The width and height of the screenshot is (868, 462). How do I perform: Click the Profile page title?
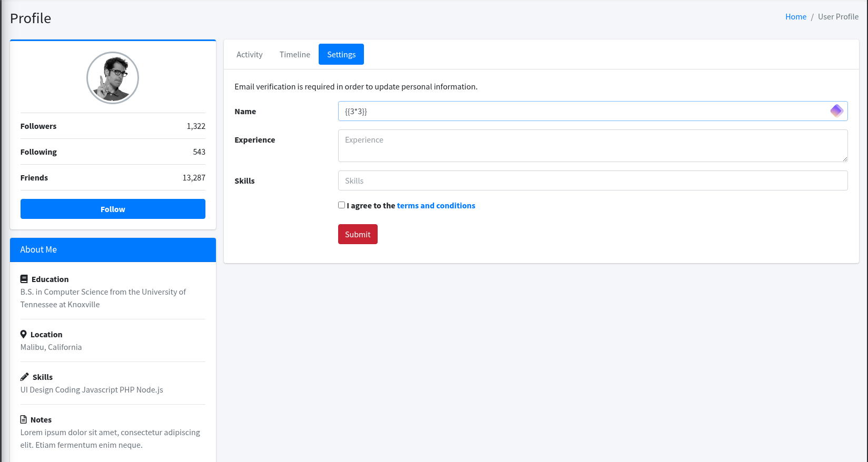point(31,18)
